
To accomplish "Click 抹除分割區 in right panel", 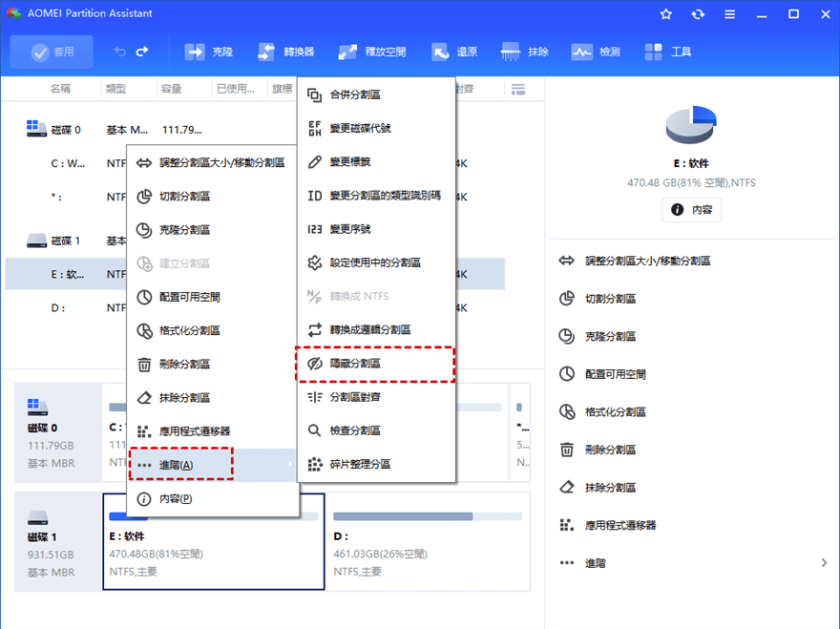I will 597,488.
